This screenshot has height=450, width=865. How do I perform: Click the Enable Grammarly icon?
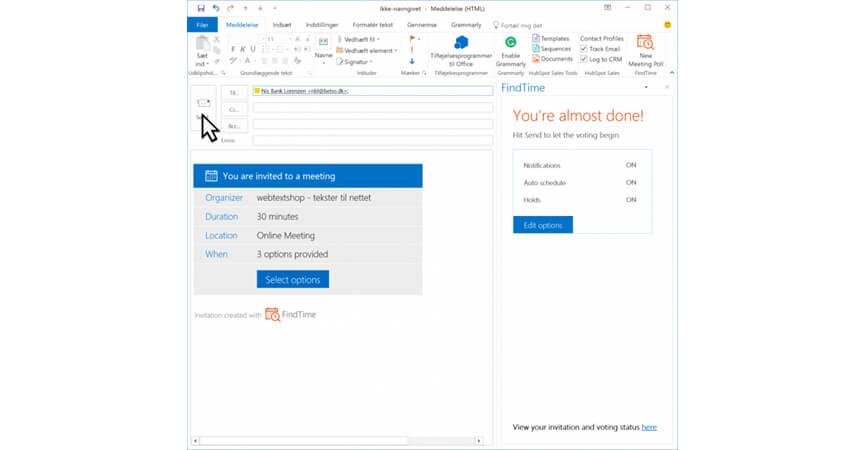(x=510, y=43)
